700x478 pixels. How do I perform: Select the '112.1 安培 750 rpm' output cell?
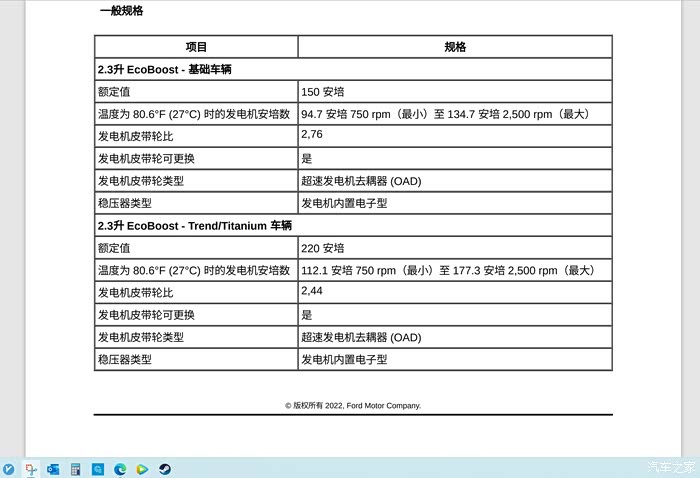point(455,270)
